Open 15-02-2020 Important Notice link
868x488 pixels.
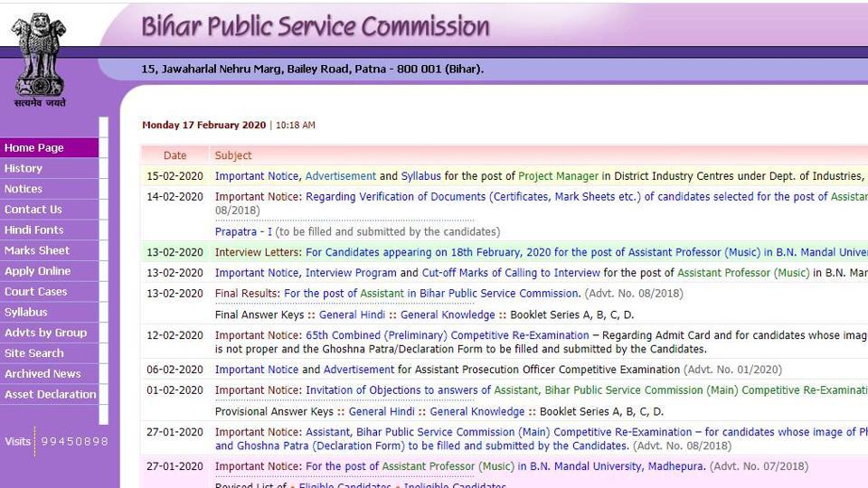257,176
